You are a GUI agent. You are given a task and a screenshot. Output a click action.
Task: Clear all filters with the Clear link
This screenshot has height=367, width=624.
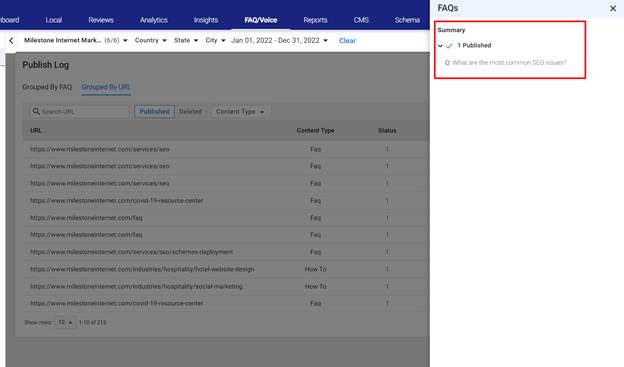point(347,41)
